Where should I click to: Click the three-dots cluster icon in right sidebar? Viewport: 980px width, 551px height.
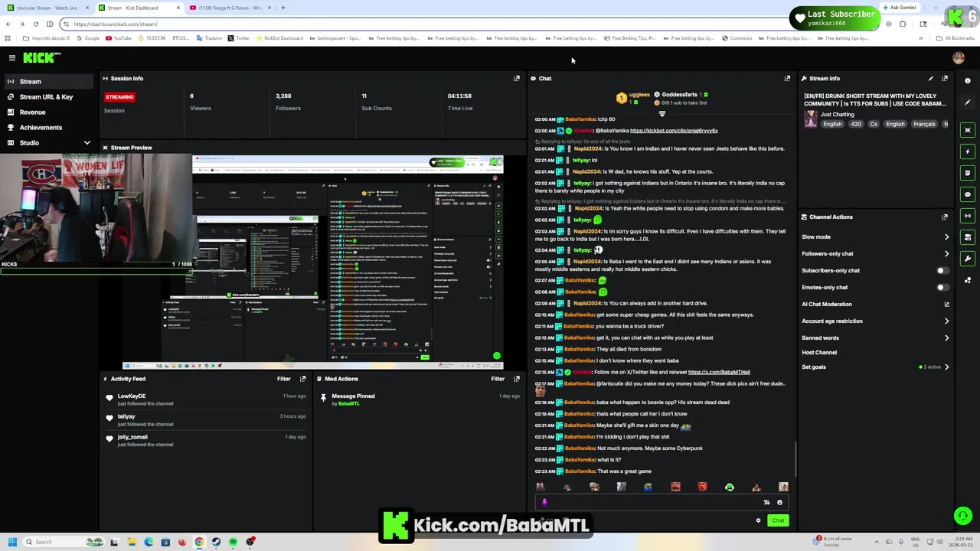point(967,280)
